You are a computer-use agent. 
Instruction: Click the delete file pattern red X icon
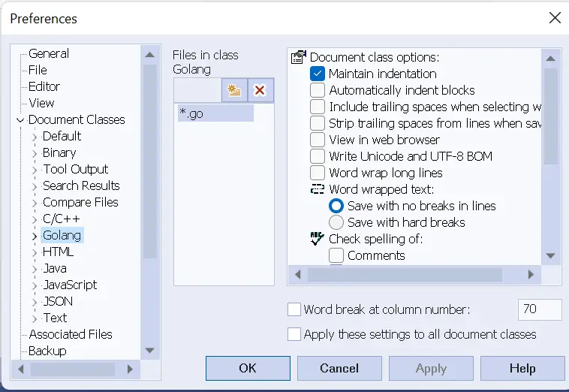pyautogui.click(x=260, y=90)
